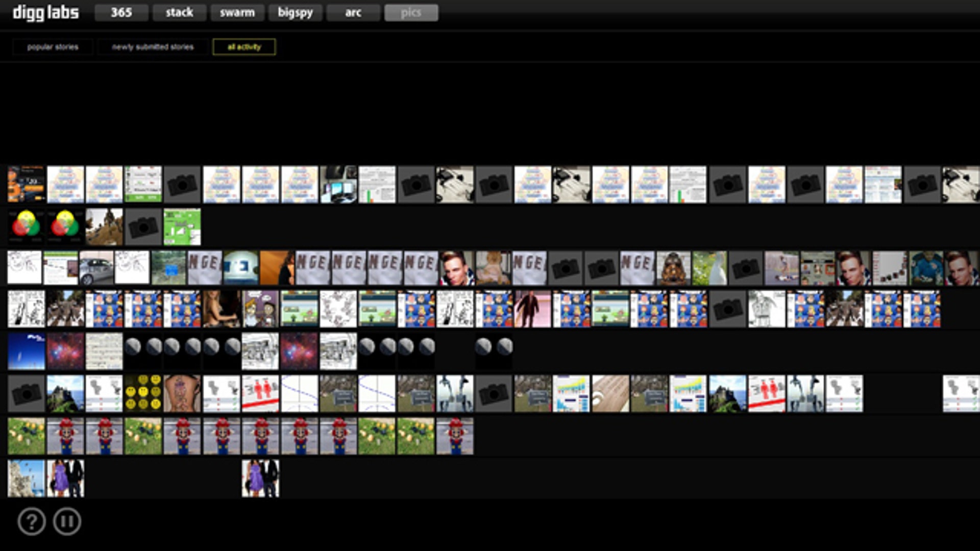Click the digg labs logo
This screenshot has width=980, height=551.
pyautogui.click(x=46, y=12)
